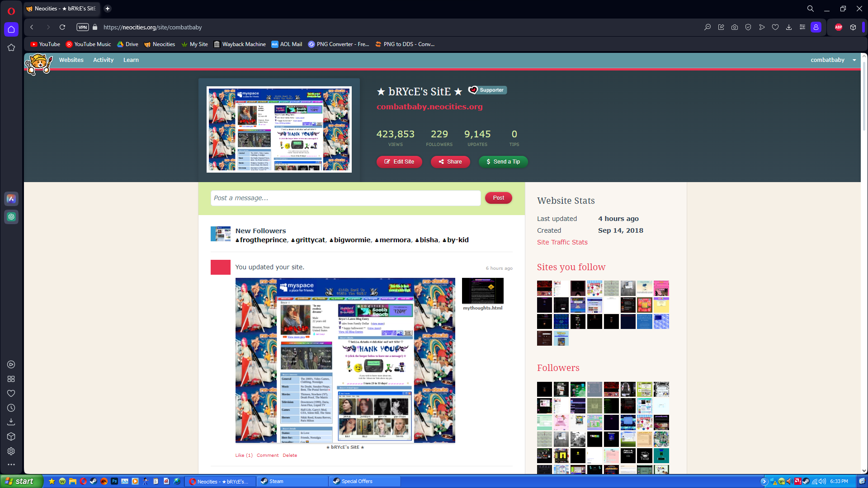Viewport: 868px width, 488px height.
Task: Open Site Traffic Stats link
Action: pos(562,242)
